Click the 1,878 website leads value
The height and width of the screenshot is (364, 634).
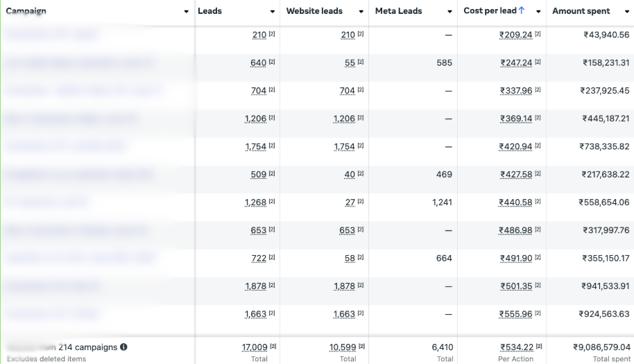[344, 286]
